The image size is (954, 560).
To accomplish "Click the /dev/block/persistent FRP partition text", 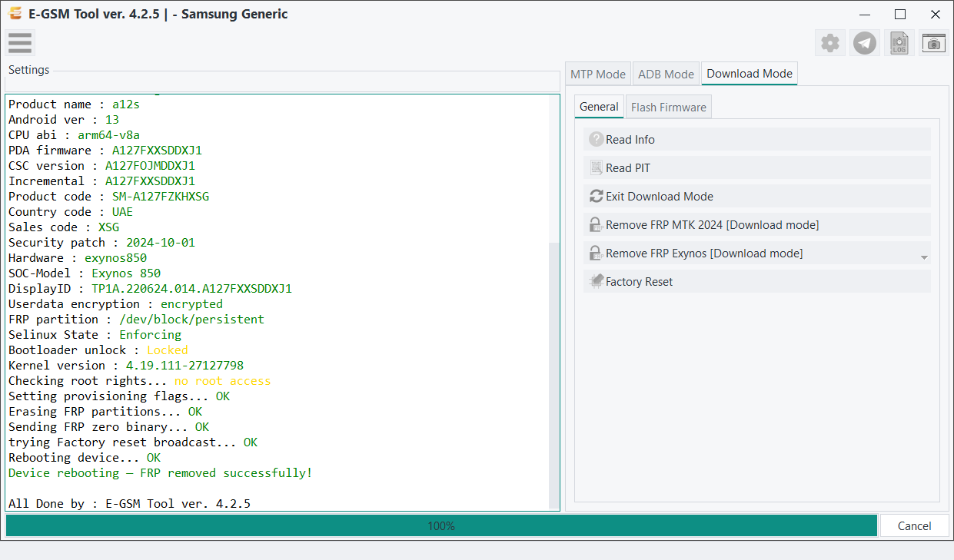I will (191, 319).
